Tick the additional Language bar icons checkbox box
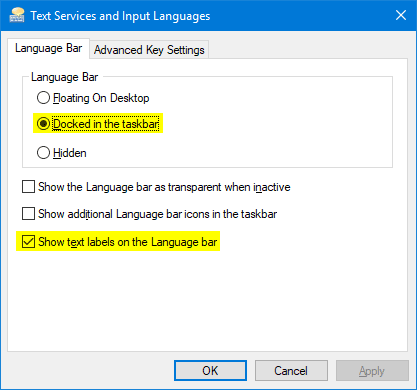 click(x=28, y=214)
